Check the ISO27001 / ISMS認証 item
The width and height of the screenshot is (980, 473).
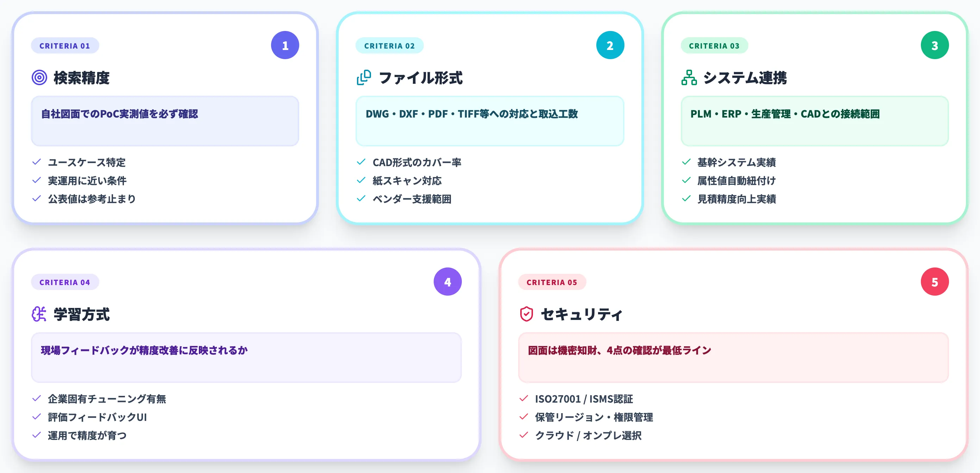pyautogui.click(x=584, y=399)
